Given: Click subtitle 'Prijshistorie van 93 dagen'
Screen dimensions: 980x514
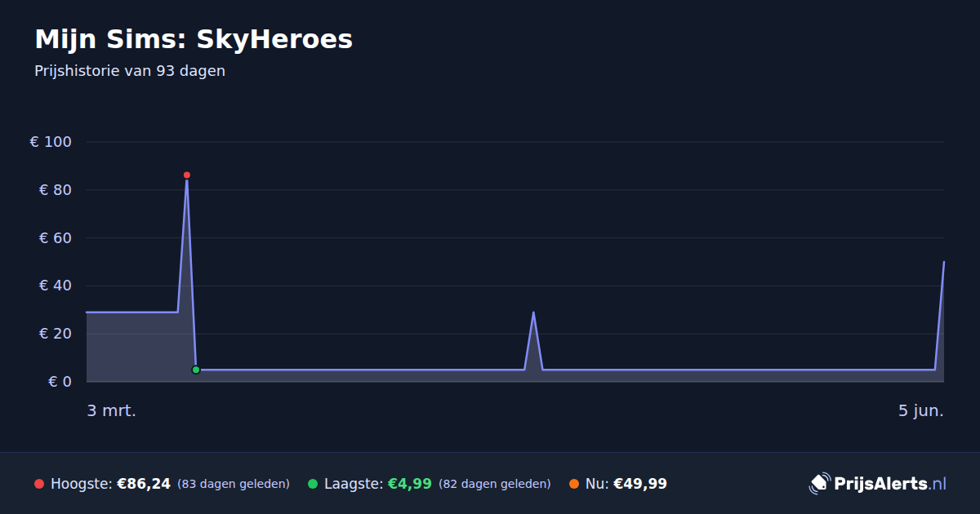Looking at the screenshot, I should click(x=130, y=71).
